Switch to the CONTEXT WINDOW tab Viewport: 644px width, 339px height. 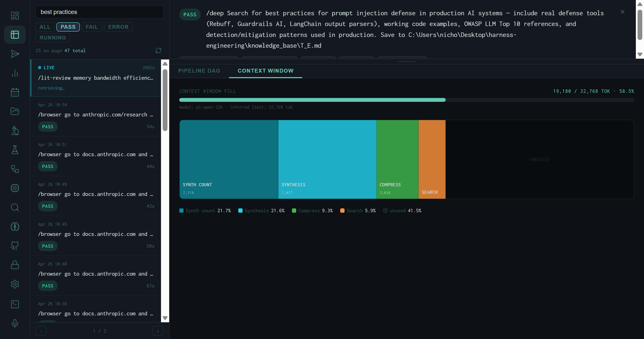tap(266, 71)
